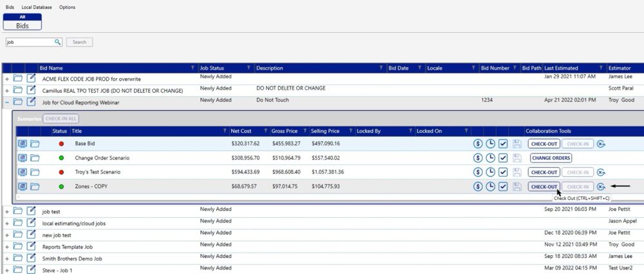Click the magnifier icon in the search box
The image size is (644, 274).
tap(57, 42)
